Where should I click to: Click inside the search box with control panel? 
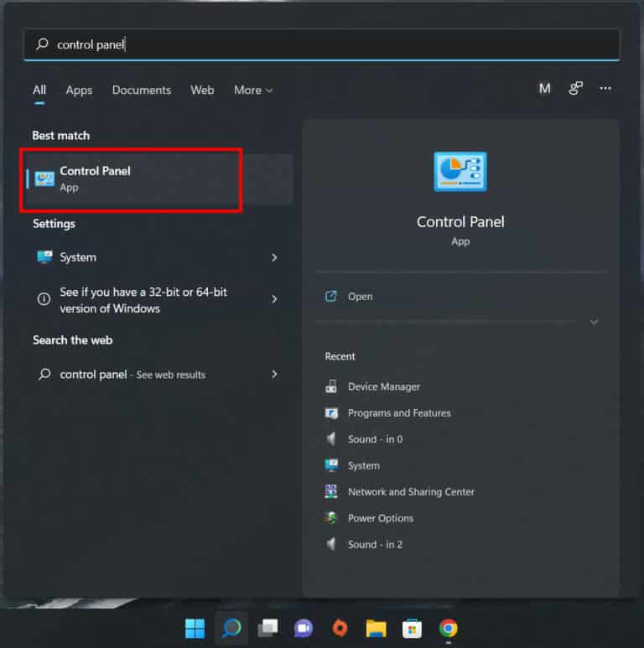[322, 44]
